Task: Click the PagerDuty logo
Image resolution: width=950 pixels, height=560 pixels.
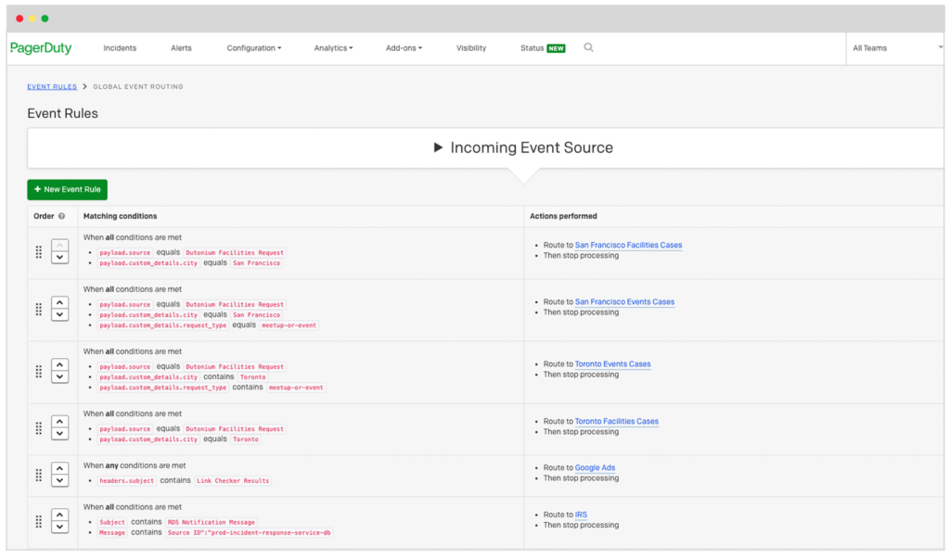Action: [x=41, y=48]
